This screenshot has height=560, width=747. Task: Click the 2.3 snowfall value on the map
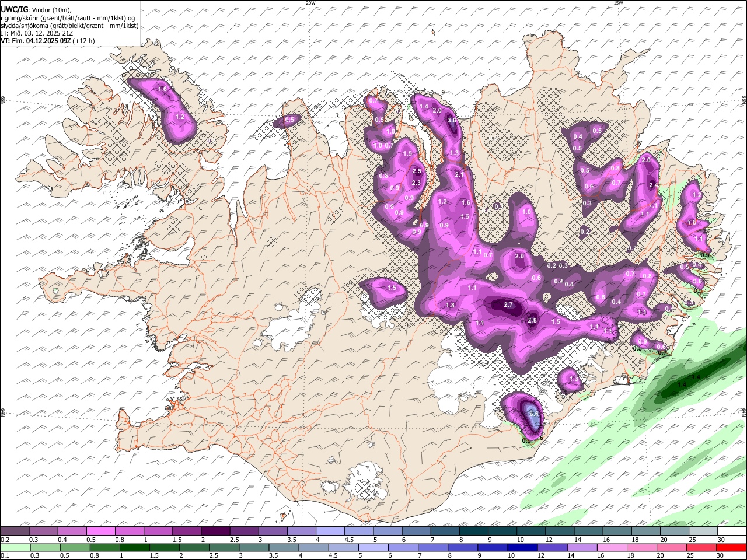pyautogui.click(x=416, y=183)
